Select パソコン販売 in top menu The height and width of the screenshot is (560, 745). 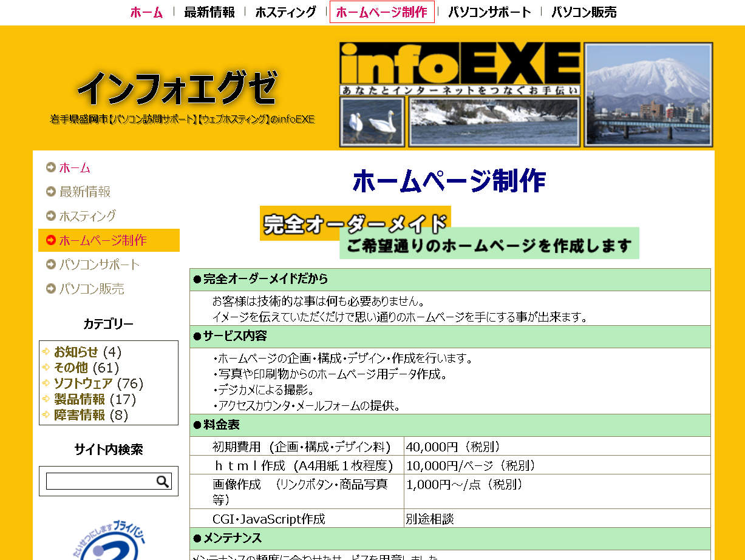[x=583, y=12]
